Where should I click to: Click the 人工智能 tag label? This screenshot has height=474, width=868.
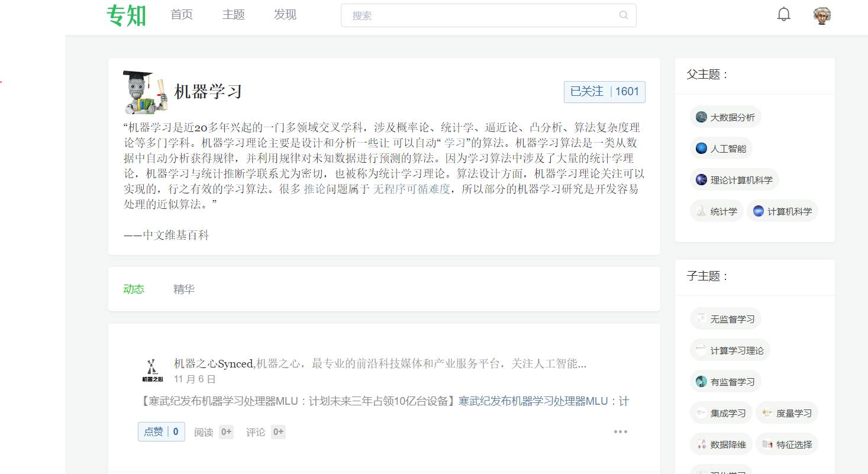(728, 149)
